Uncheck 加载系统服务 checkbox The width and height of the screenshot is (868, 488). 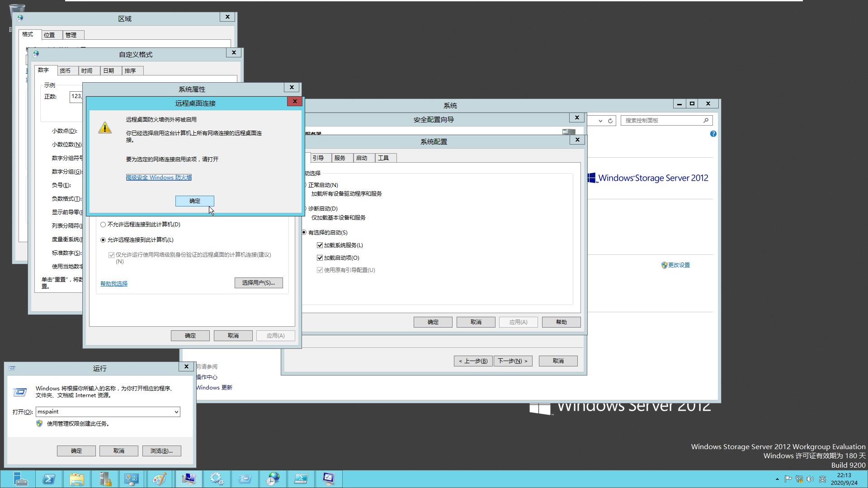[x=320, y=245]
